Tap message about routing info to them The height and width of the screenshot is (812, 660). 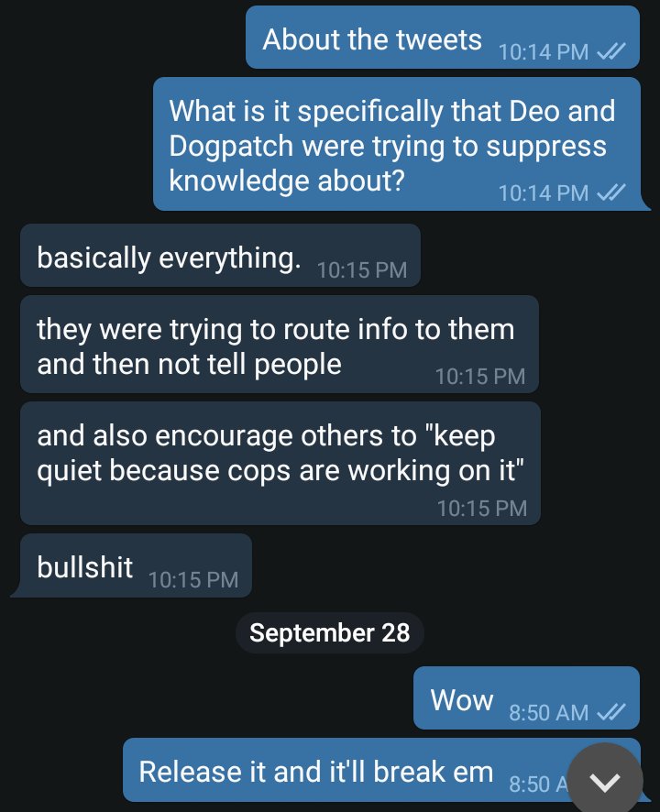[280, 345]
